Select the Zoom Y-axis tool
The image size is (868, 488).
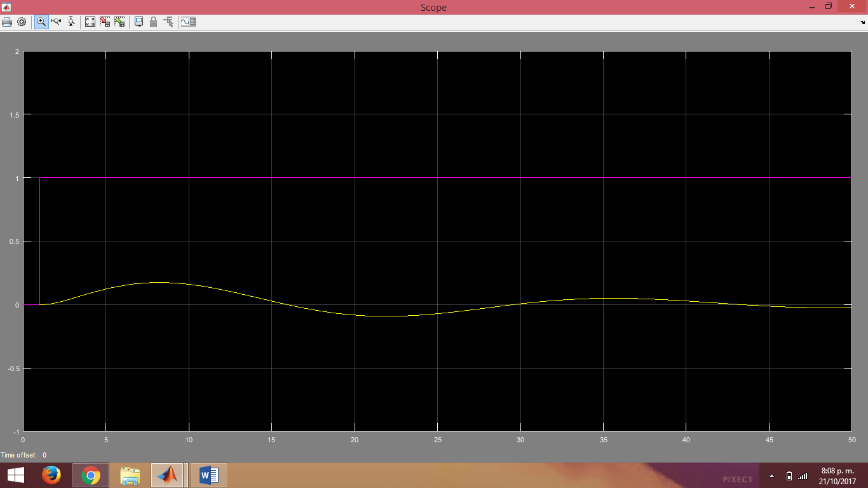[x=71, y=22]
